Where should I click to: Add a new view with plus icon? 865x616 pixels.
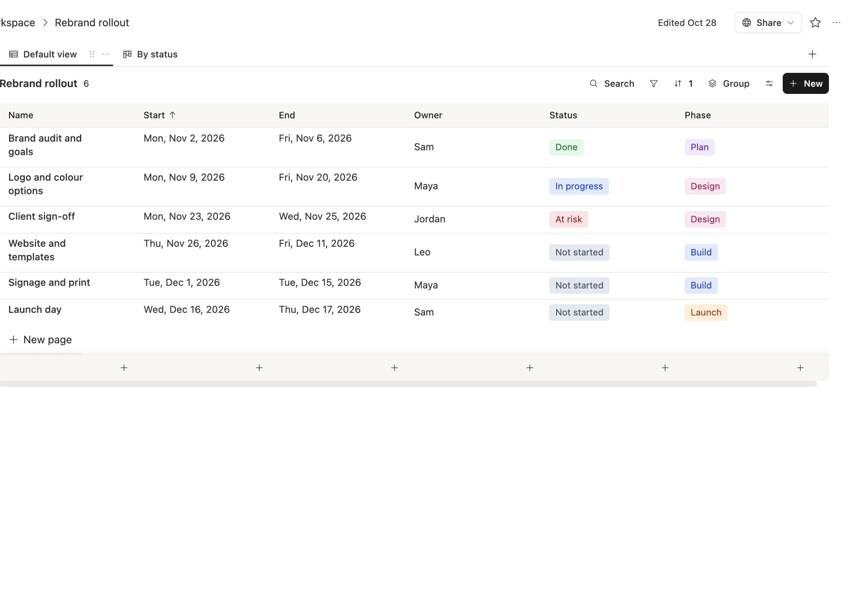[x=812, y=54]
